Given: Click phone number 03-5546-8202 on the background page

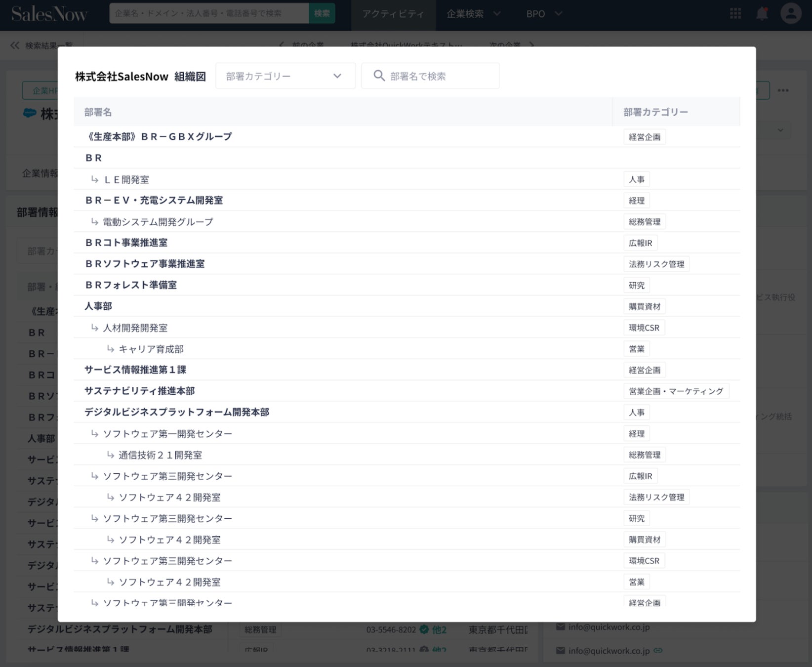Looking at the screenshot, I should click(391, 629).
